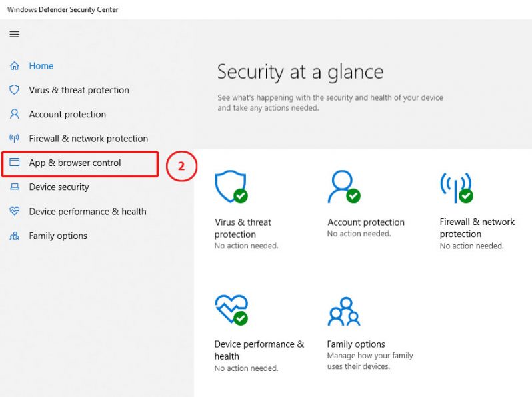Viewport: 532px width, 397px height.
Task: Click the people icon beside Family options in sidebar
Action: pyautogui.click(x=14, y=236)
